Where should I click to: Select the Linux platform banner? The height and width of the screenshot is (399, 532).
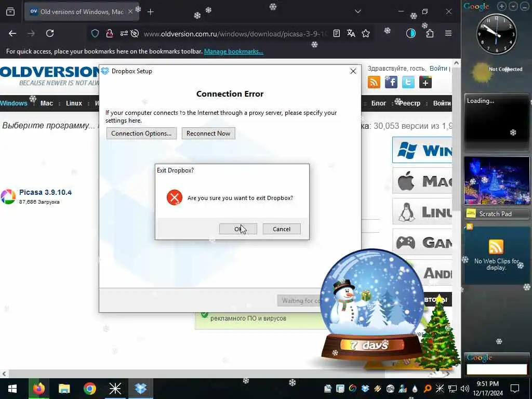pyautogui.click(x=422, y=212)
